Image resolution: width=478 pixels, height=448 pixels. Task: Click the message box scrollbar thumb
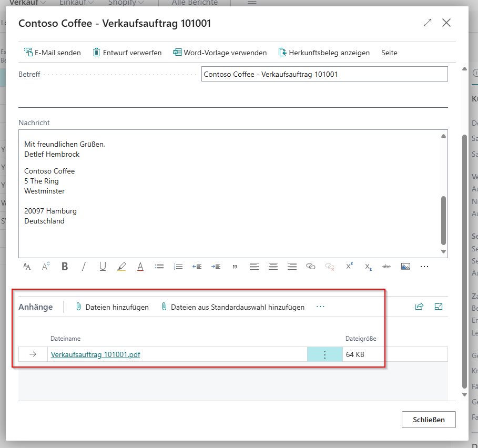[x=443, y=220]
